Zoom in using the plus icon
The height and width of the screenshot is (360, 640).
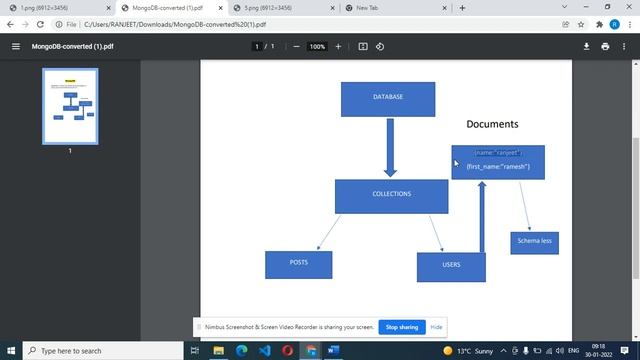coord(338,47)
